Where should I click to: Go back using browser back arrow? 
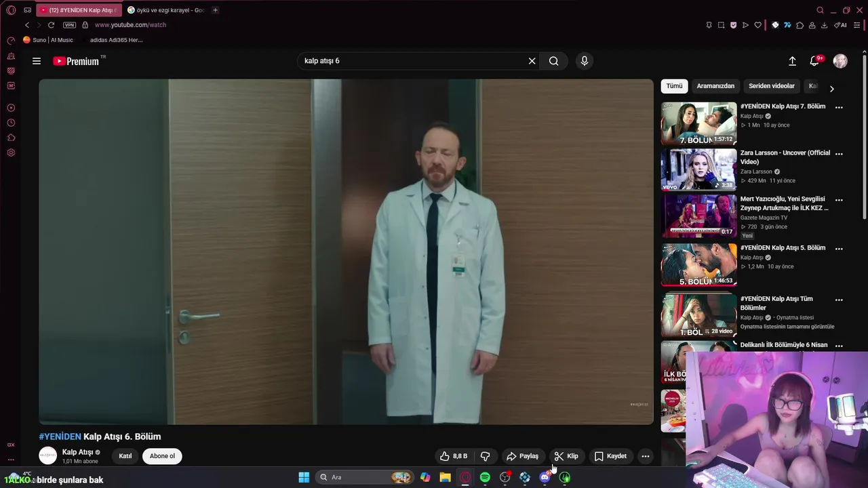[27, 25]
